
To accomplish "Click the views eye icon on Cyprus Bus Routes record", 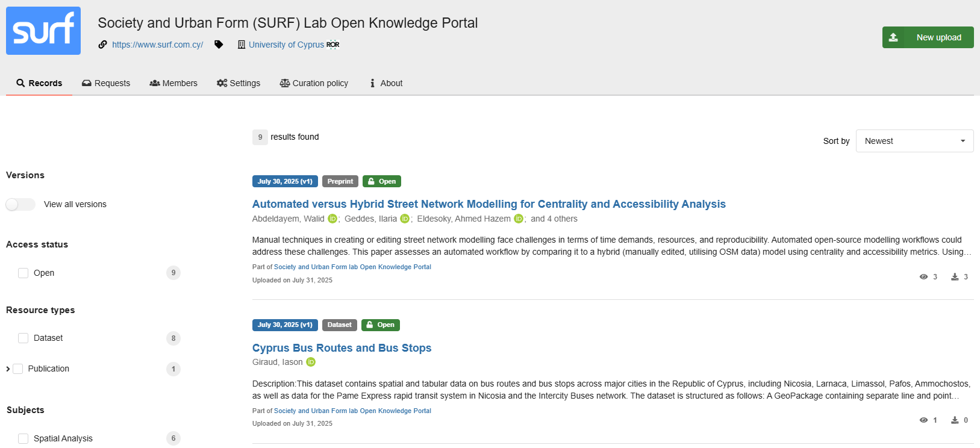I will 923,420.
